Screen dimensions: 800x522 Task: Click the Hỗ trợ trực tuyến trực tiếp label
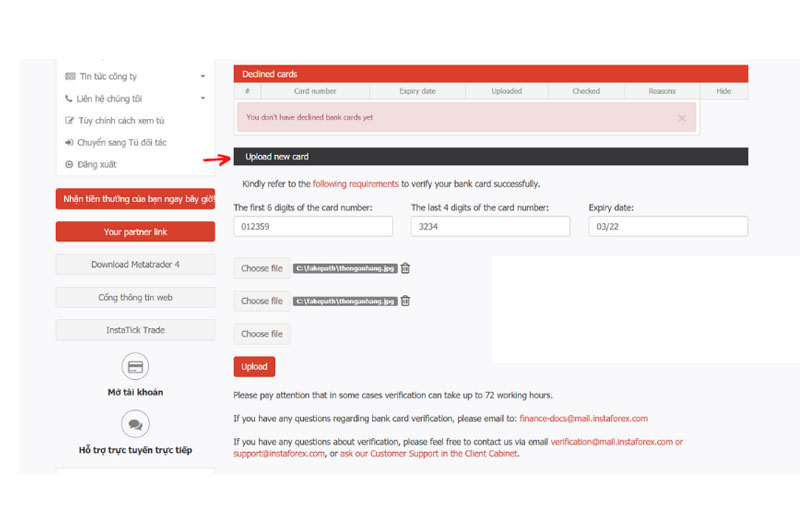pos(135,450)
